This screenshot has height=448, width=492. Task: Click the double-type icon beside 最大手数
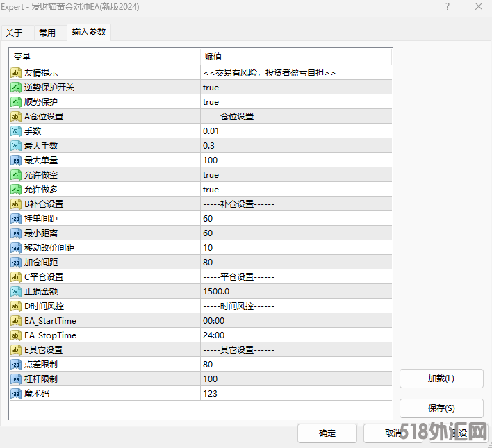coord(16,146)
